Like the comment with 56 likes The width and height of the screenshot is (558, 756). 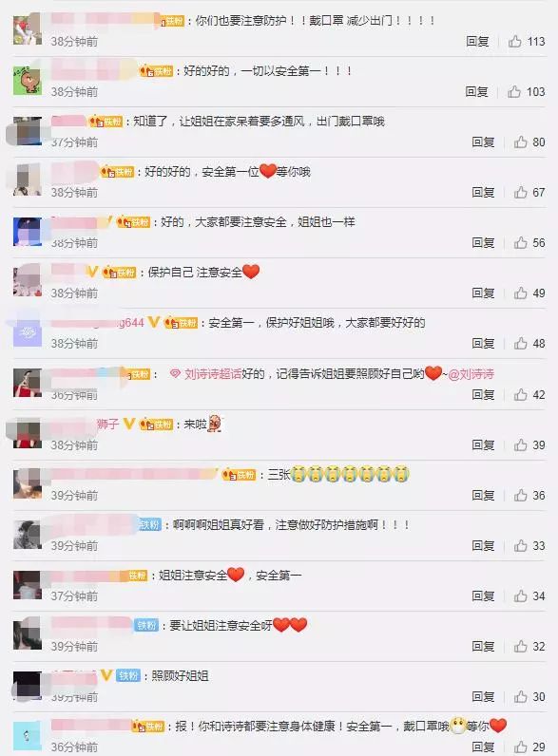click(x=520, y=242)
